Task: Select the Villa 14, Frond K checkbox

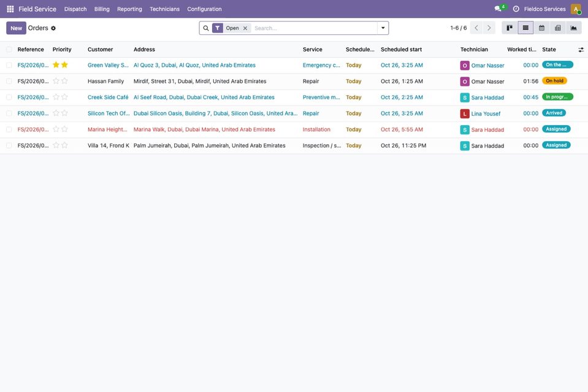Action: point(9,145)
